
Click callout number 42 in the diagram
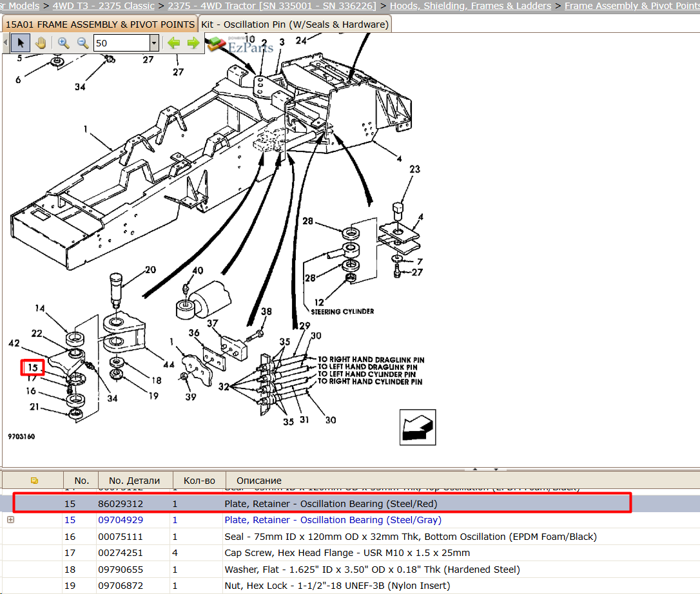(14, 343)
